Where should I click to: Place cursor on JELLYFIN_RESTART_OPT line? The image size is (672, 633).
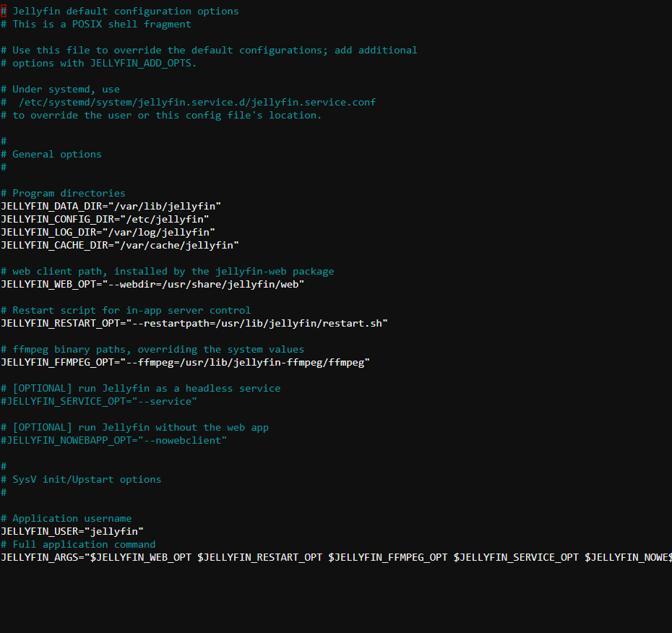[x=194, y=323]
